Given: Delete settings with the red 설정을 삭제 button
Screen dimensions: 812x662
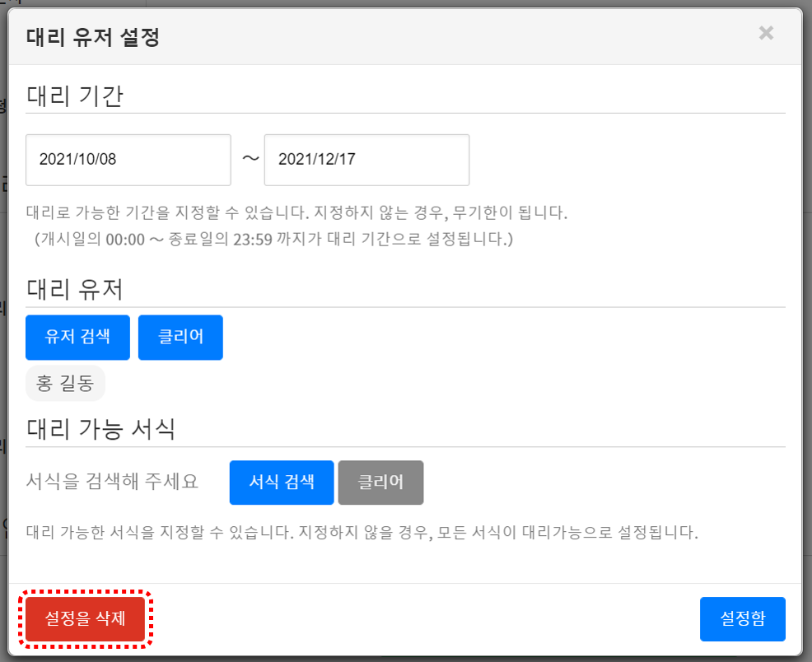Looking at the screenshot, I should pos(86,619).
